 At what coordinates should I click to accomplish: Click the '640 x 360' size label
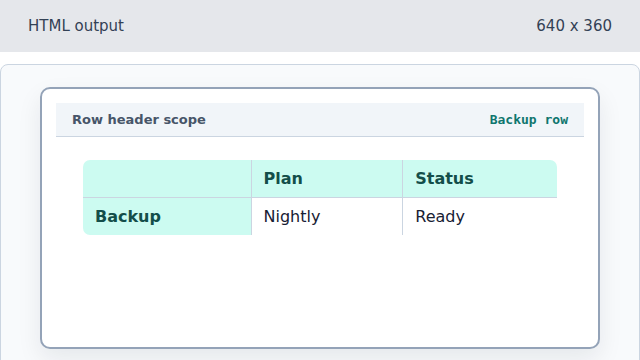(x=574, y=26)
